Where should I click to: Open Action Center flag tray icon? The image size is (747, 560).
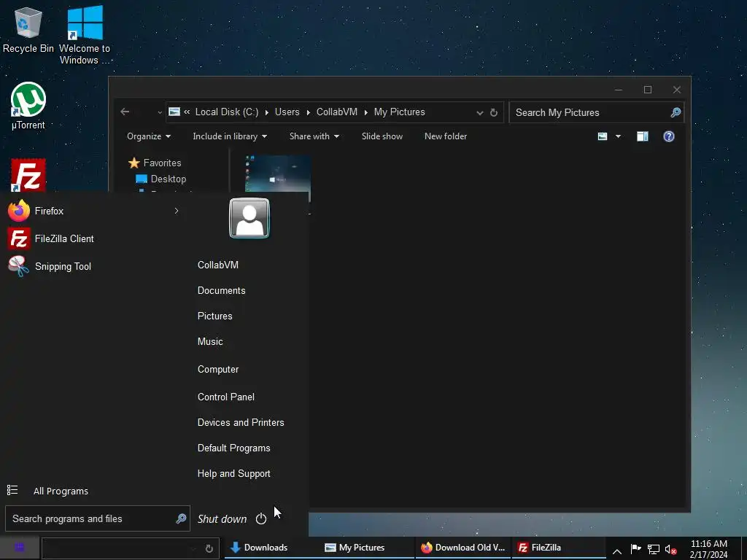635,549
